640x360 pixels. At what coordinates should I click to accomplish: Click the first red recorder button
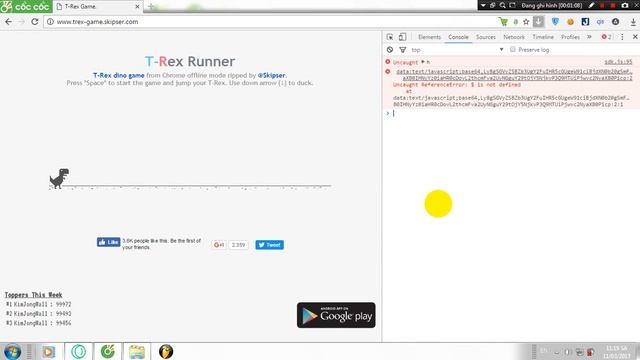pos(602,5)
